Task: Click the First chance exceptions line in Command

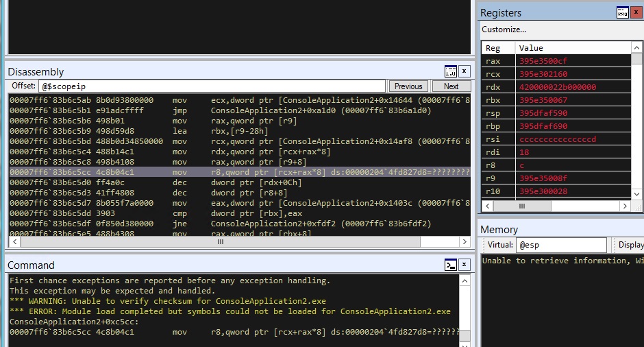Action: click(x=170, y=280)
